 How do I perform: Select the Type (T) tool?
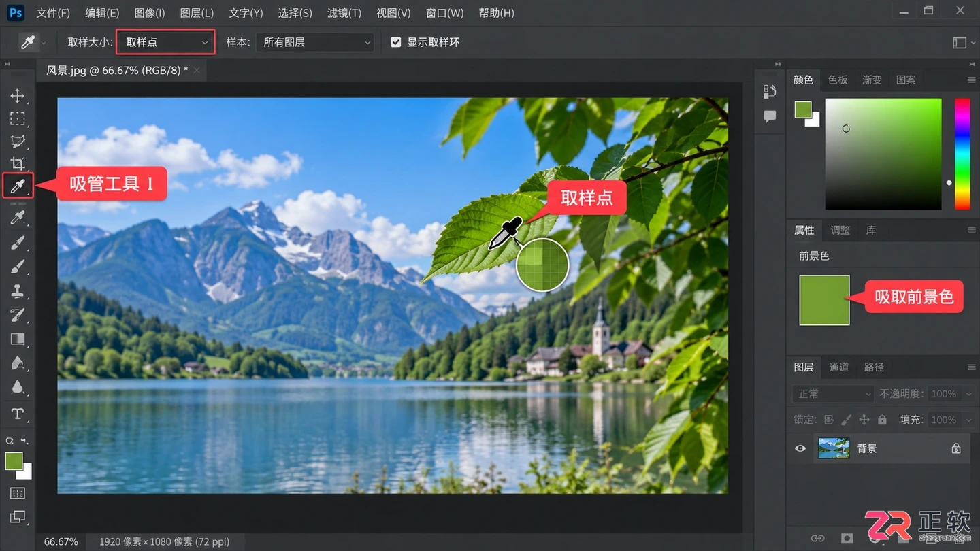tap(18, 414)
